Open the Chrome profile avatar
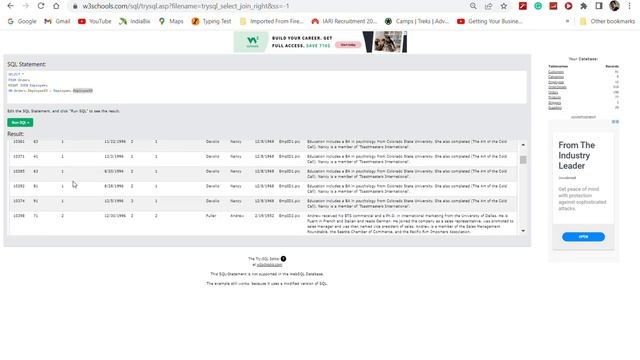This screenshot has height=360, width=640. coord(614,6)
